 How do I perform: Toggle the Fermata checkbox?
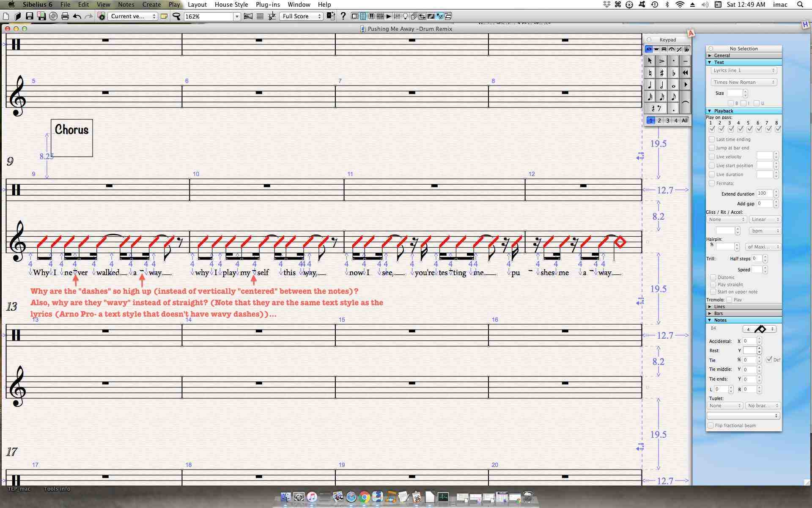[712, 183]
